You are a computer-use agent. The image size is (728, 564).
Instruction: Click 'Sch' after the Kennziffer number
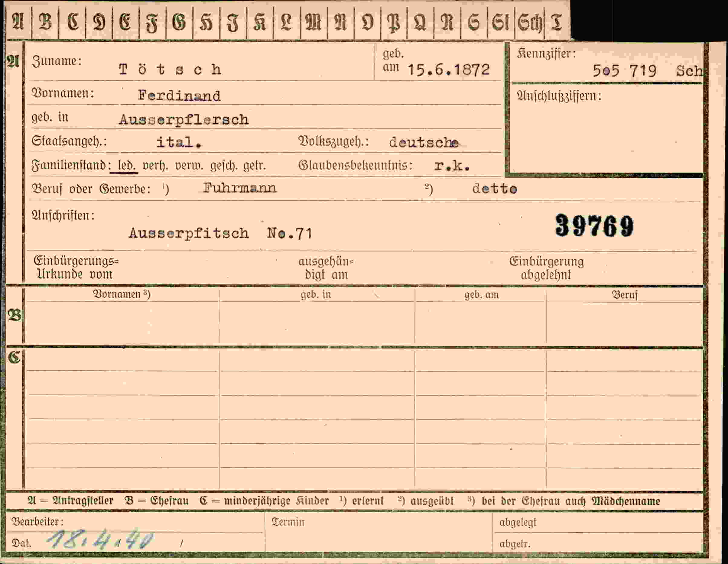(689, 71)
